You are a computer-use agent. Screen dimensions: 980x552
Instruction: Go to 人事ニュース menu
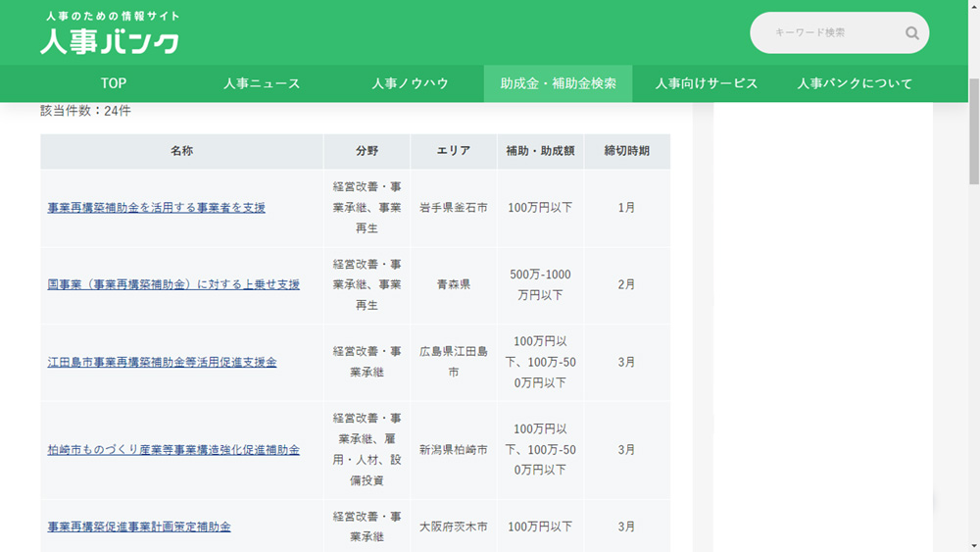tap(261, 84)
